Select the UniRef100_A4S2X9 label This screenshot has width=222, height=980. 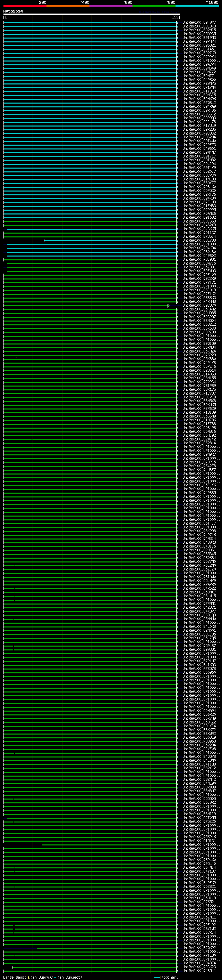[x=199, y=225]
